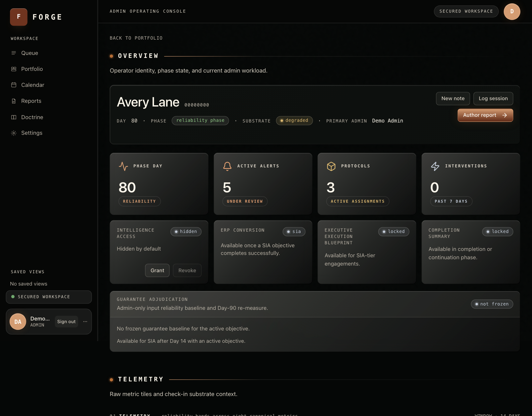Viewport: 532px width, 416px height.
Task: Click the Interventions lightning icon
Action: 435,166
